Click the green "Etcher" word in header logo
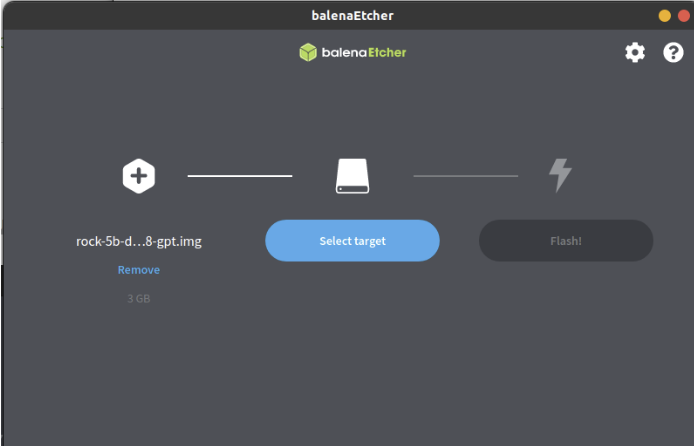The width and height of the screenshot is (694, 446). 387,53
